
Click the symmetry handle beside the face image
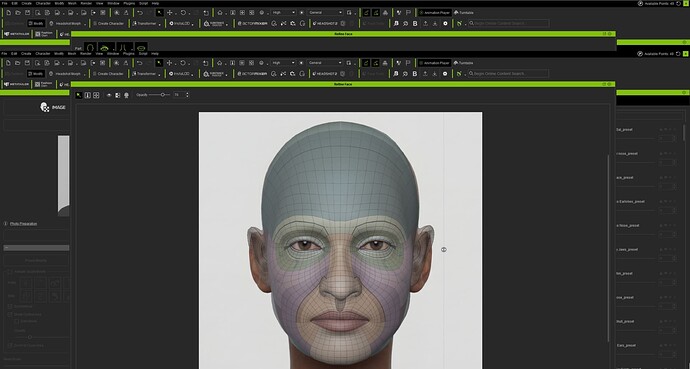(444, 249)
